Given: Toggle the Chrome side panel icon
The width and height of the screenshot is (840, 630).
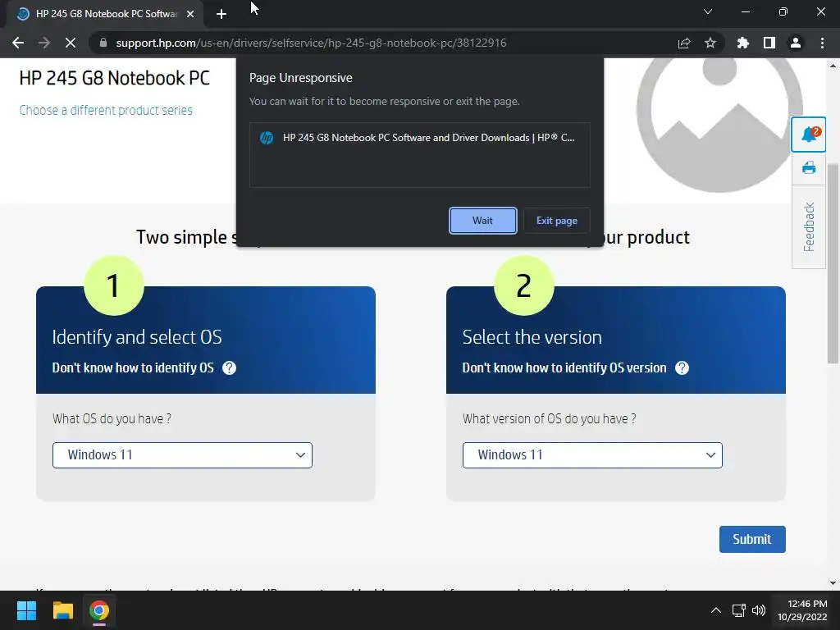Looking at the screenshot, I should coord(769,43).
